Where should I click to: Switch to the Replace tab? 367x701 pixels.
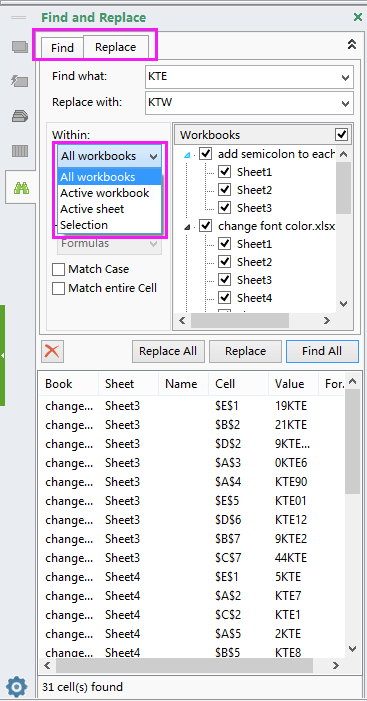[x=116, y=46]
